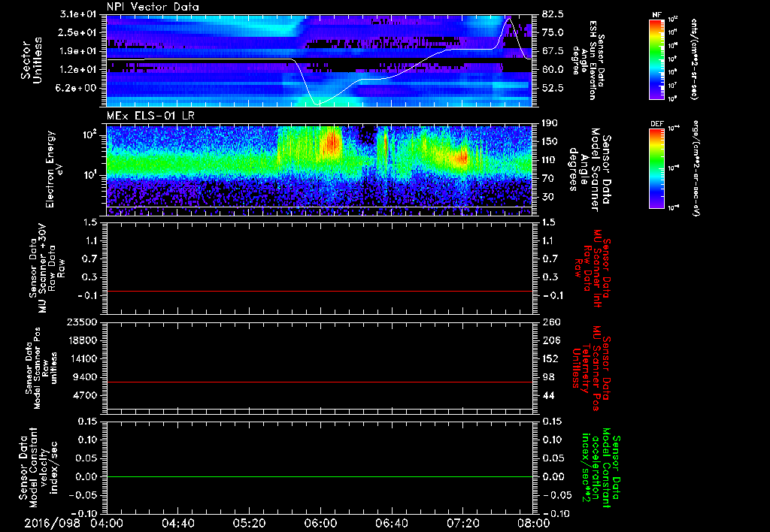Image resolution: width=770 pixels, height=532 pixels.
Task: Click the green velocity line in bottom panel
Action: (x=319, y=476)
